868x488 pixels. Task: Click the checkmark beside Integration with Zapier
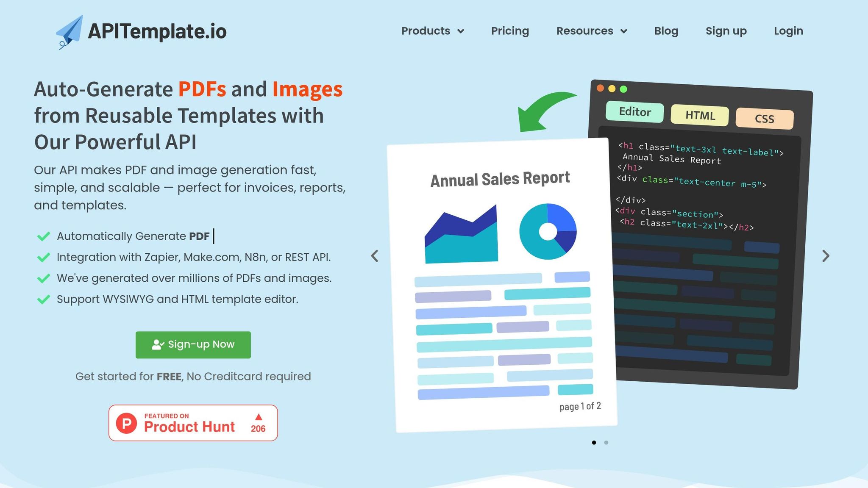pos(44,258)
